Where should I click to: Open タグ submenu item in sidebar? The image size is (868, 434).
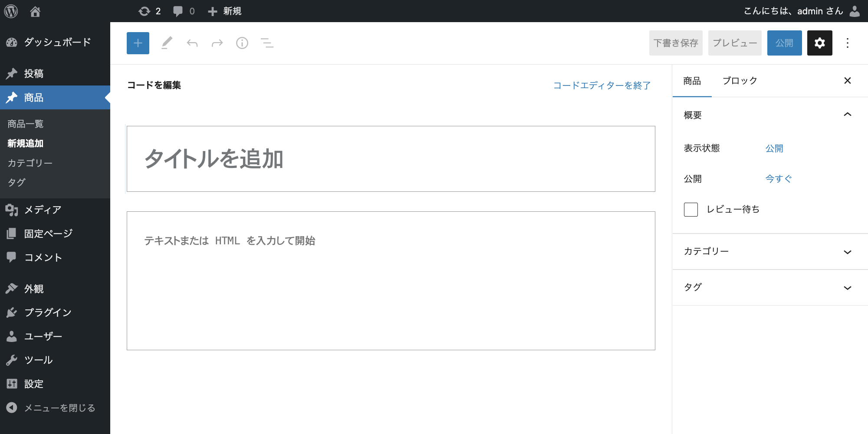tap(16, 182)
